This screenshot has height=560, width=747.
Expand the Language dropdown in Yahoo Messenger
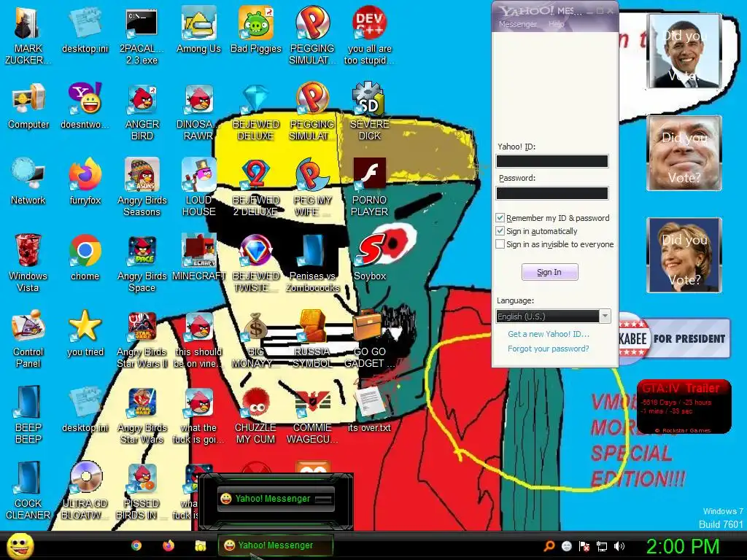(x=605, y=316)
